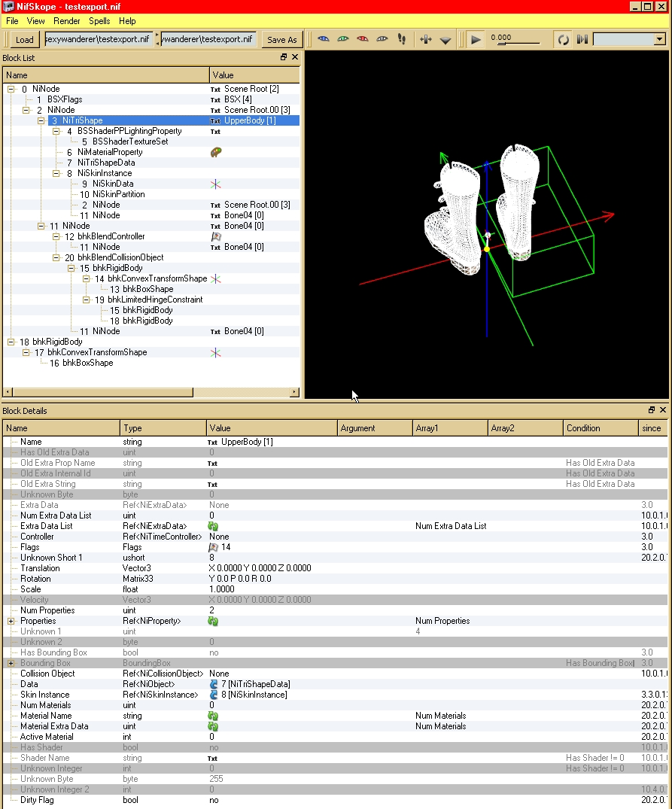Collapse the 0 NiNode root
The width and height of the screenshot is (672, 809).
pos(11,90)
